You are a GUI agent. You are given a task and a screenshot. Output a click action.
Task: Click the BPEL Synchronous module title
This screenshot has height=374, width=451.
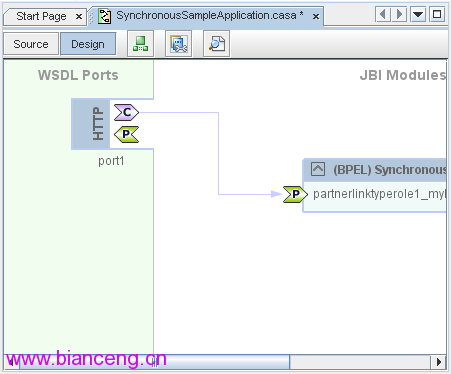tap(389, 170)
